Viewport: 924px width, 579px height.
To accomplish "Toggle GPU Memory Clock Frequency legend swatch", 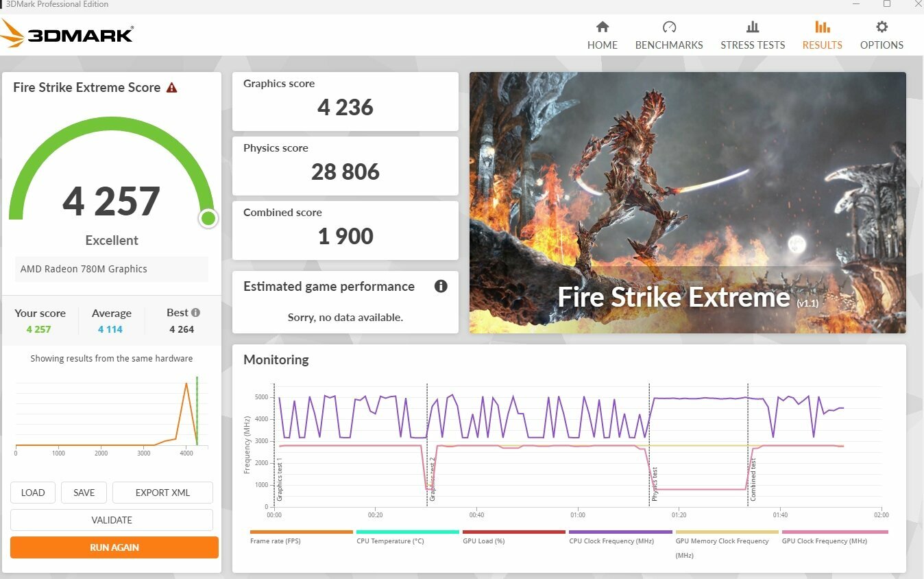I will click(727, 532).
